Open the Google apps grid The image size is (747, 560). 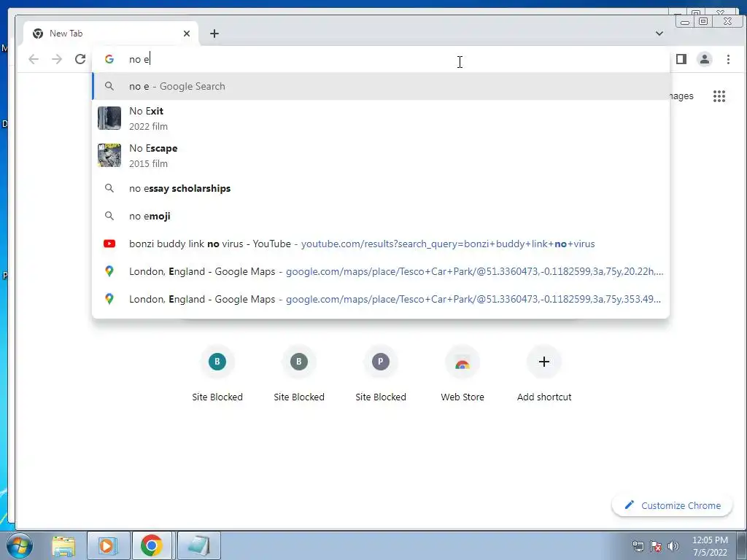719,96
